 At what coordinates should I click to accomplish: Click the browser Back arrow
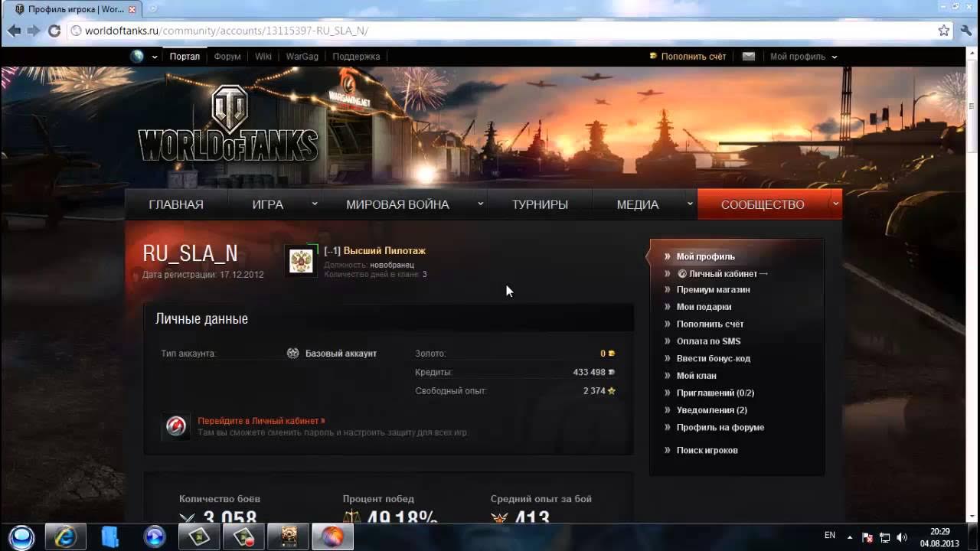pyautogui.click(x=14, y=31)
